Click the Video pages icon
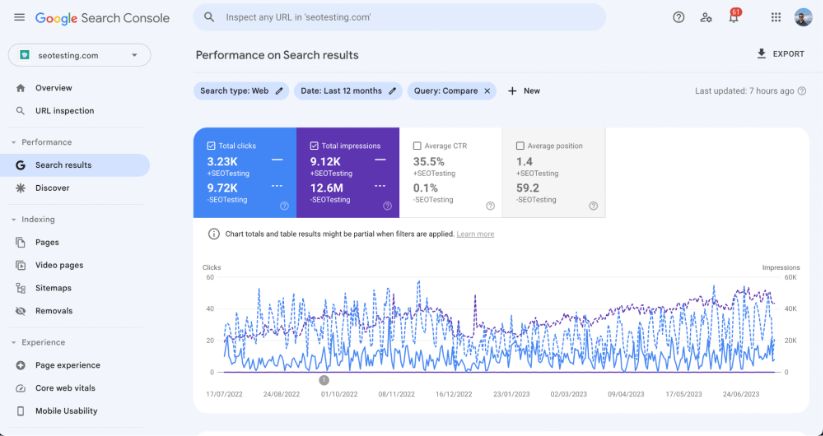 (20, 265)
